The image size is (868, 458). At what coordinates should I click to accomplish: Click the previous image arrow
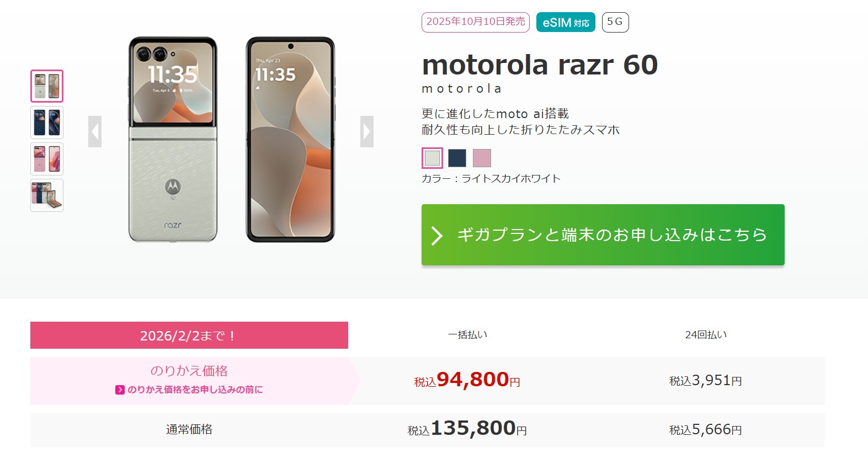click(95, 132)
